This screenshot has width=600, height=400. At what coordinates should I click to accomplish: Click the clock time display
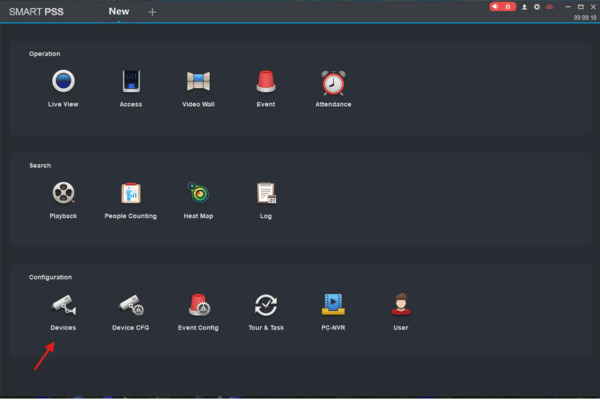[x=585, y=18]
